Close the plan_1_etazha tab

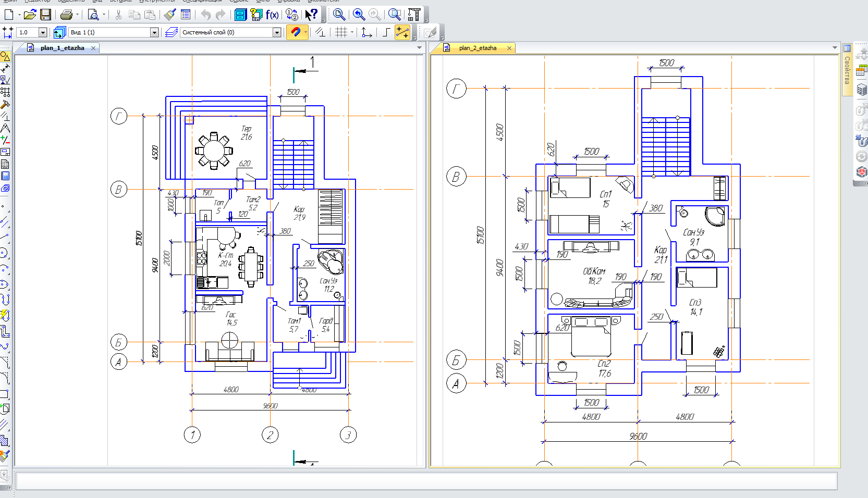pyautogui.click(x=93, y=48)
